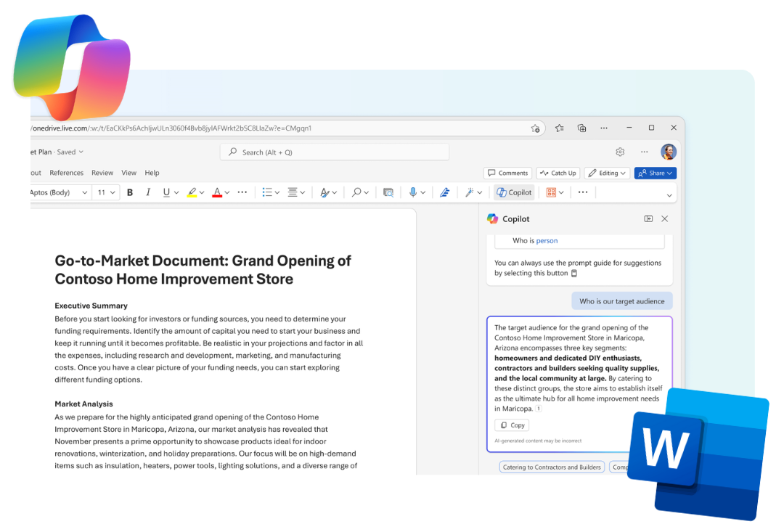The width and height of the screenshot is (784, 532).
Task: Apply yellow text highlight color
Action: [192, 192]
